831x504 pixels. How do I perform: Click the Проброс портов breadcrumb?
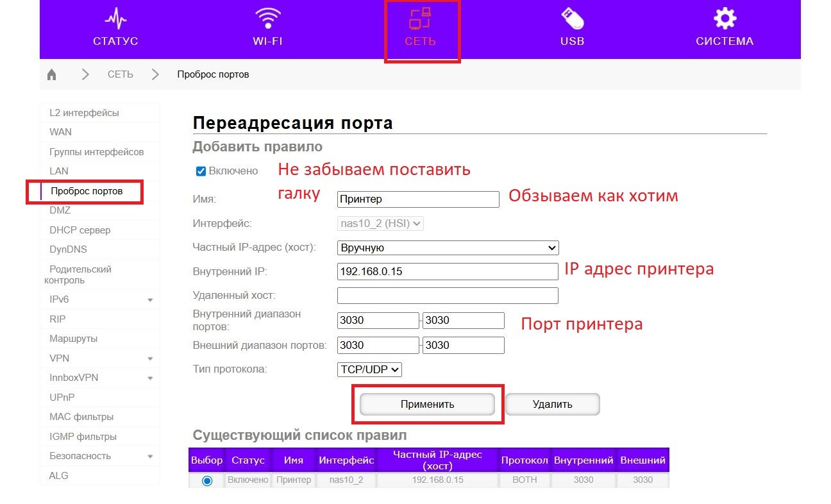click(x=213, y=74)
